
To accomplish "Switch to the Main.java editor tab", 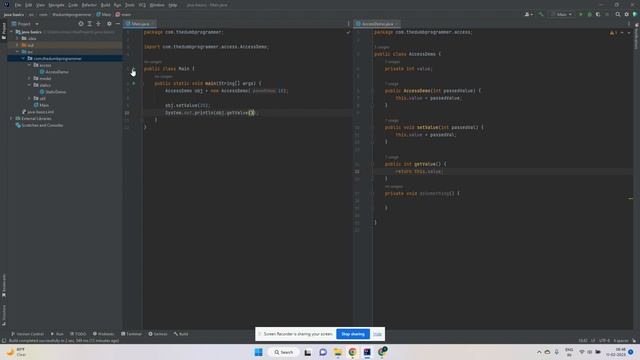I will 140,24.
